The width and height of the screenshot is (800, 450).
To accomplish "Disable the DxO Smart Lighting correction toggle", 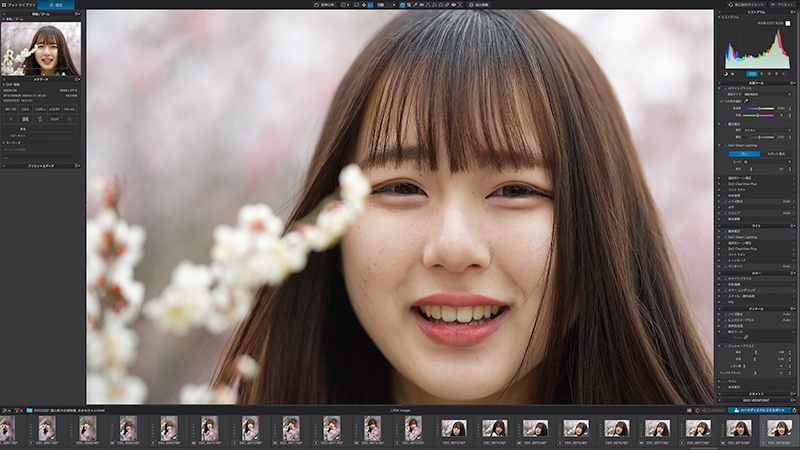I will tap(726, 145).
